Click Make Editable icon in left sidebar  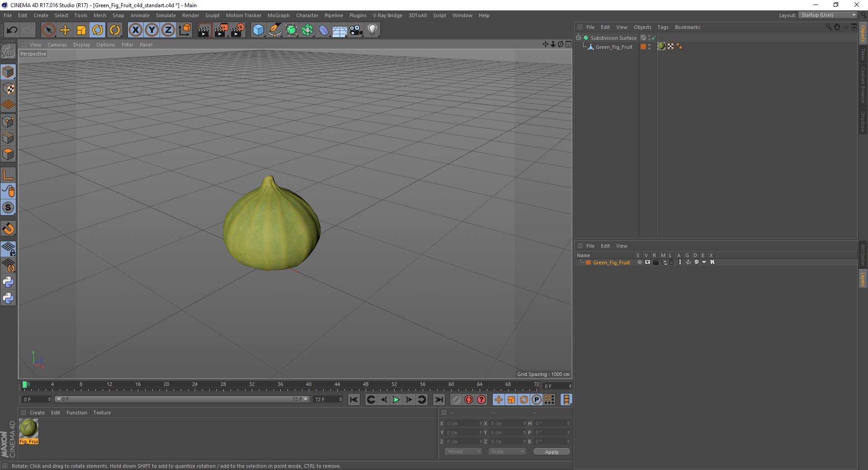click(8, 52)
